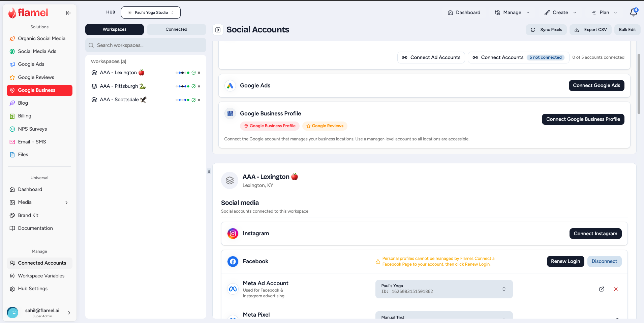644x323 pixels.
Task: Open the Paul's Yoga Studio hub selector
Action: point(151,12)
